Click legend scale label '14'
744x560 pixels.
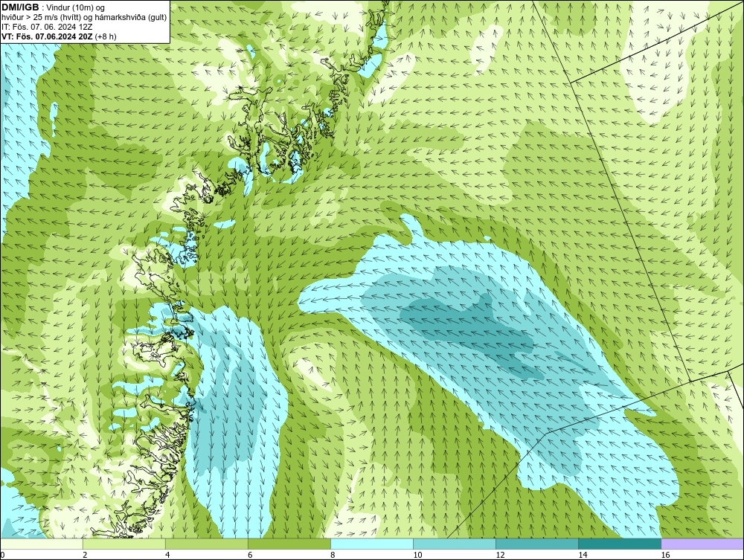click(583, 555)
